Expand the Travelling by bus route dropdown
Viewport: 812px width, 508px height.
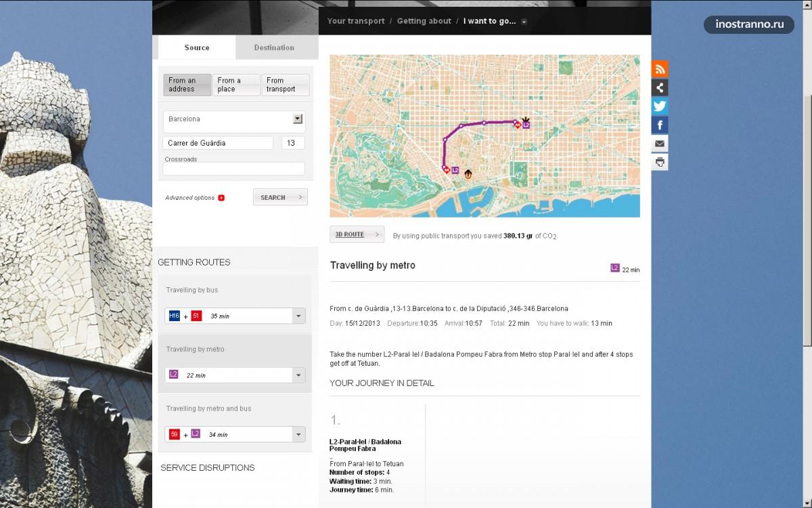[x=298, y=316]
